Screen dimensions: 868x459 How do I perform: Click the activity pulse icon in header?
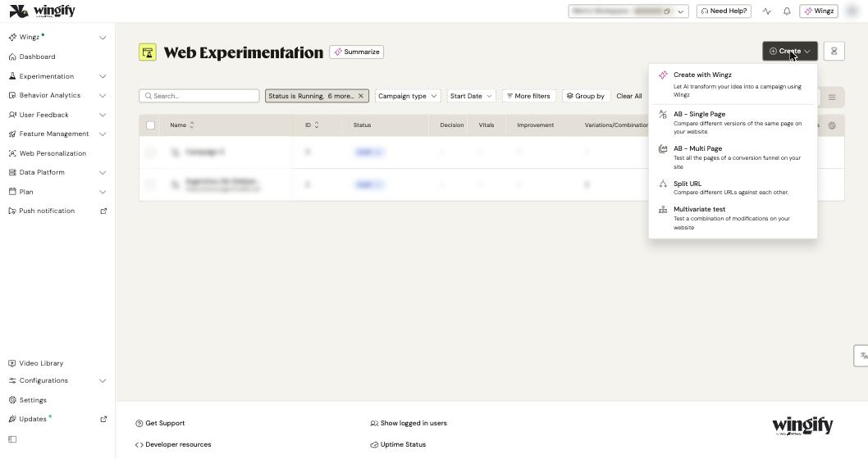[767, 11]
